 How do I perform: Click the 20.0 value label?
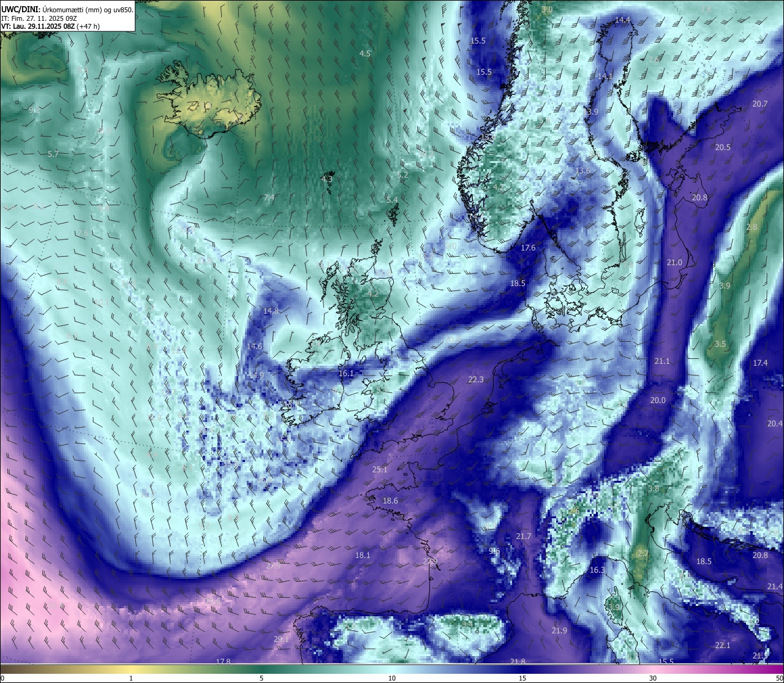[657, 401]
